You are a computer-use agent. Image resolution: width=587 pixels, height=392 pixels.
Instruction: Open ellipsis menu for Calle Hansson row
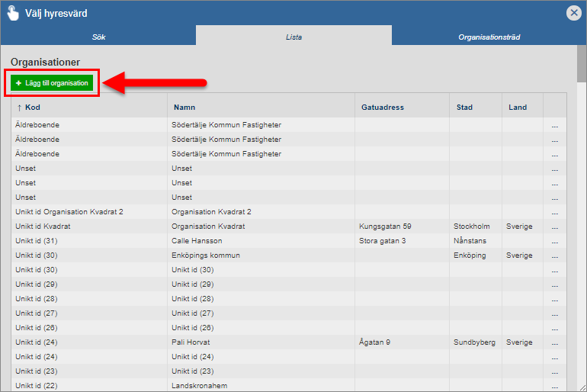point(555,241)
